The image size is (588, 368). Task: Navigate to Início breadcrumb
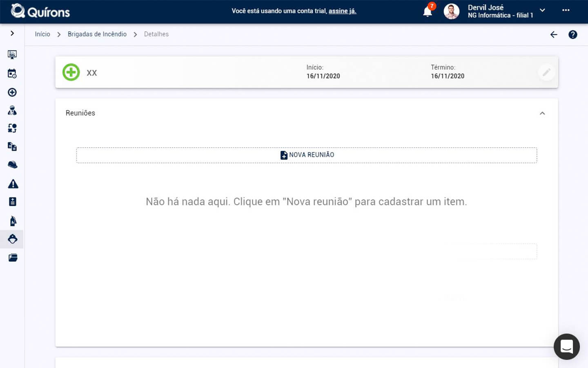coord(42,34)
